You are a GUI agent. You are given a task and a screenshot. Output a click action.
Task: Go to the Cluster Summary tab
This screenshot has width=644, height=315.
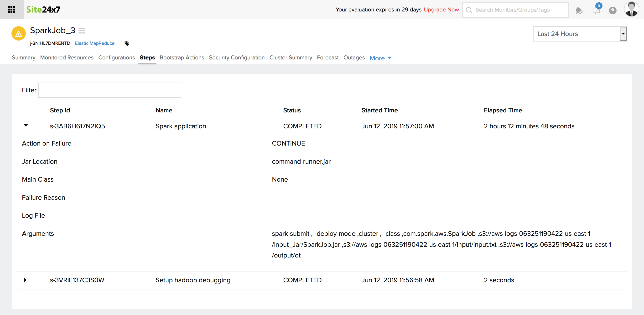click(x=291, y=58)
